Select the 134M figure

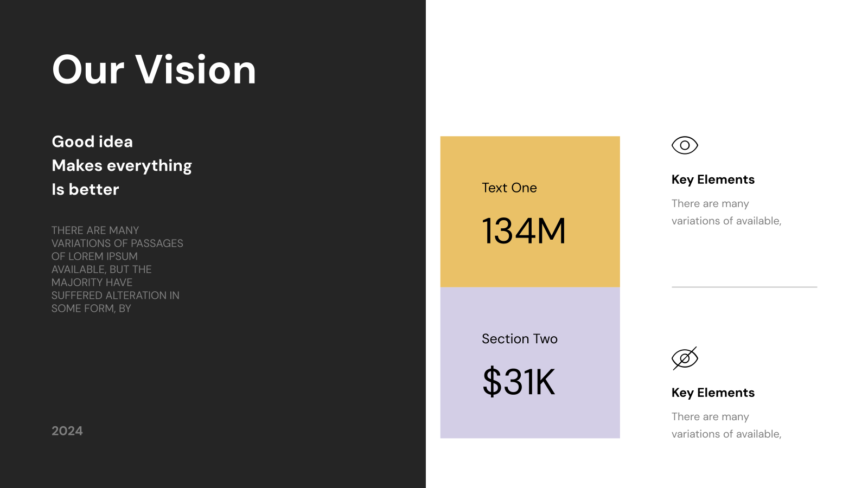(524, 231)
